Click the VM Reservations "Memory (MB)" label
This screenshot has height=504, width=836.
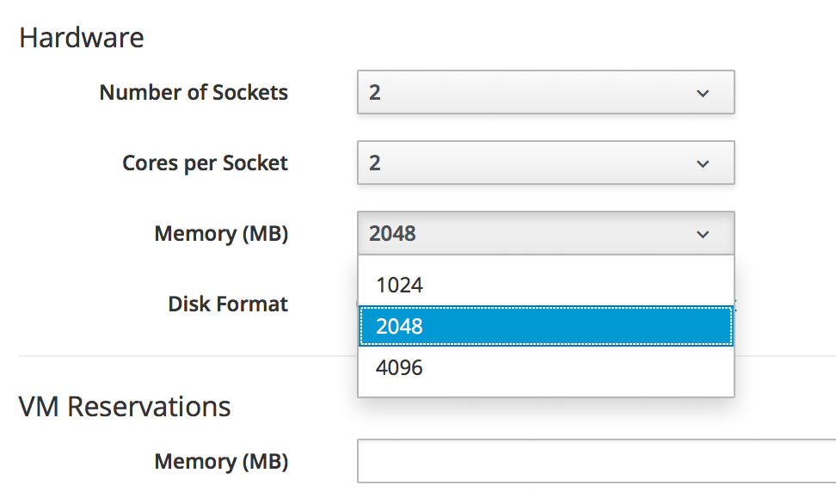pos(221,462)
